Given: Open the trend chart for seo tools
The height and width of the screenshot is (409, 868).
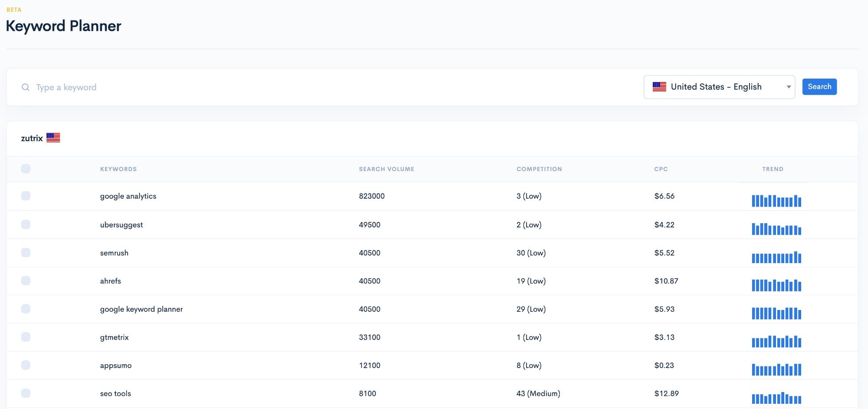Looking at the screenshot, I should [x=776, y=398].
